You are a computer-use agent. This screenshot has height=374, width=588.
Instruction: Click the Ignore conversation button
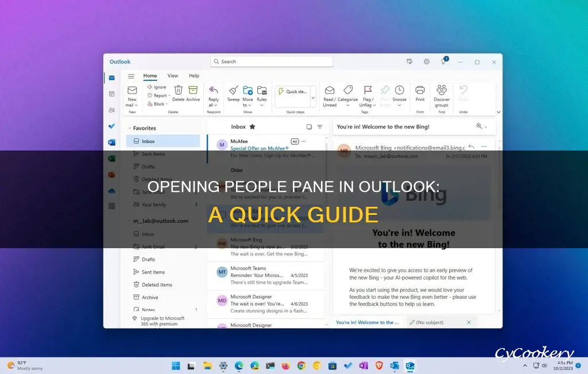point(157,87)
